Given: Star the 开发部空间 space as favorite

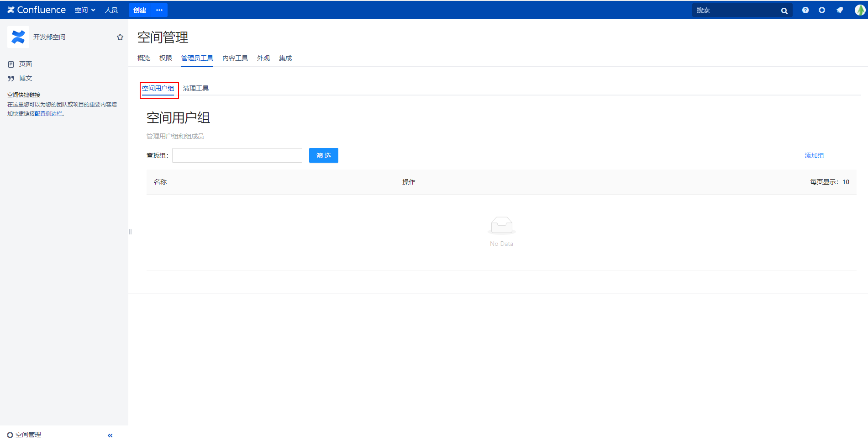Looking at the screenshot, I should pyautogui.click(x=120, y=37).
